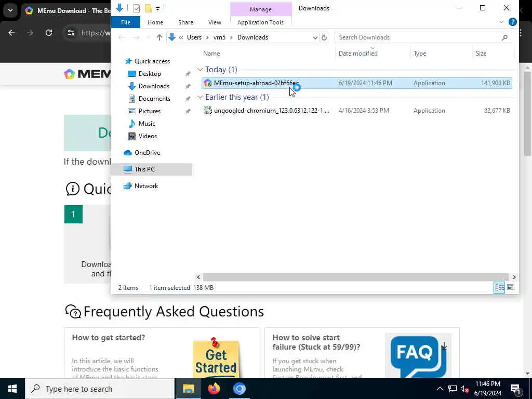Select This PC in navigation pane
This screenshot has height=399, width=532.
pyautogui.click(x=152, y=169)
